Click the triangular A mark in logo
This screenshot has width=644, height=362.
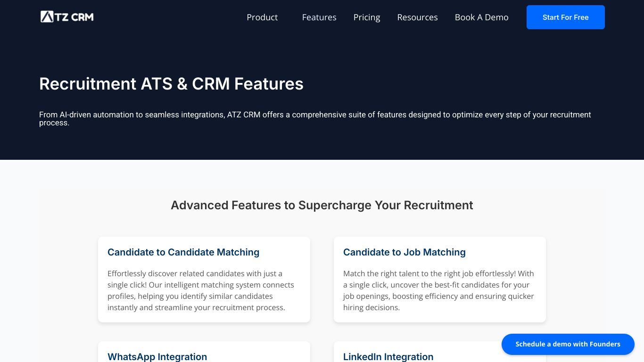pos(47,17)
